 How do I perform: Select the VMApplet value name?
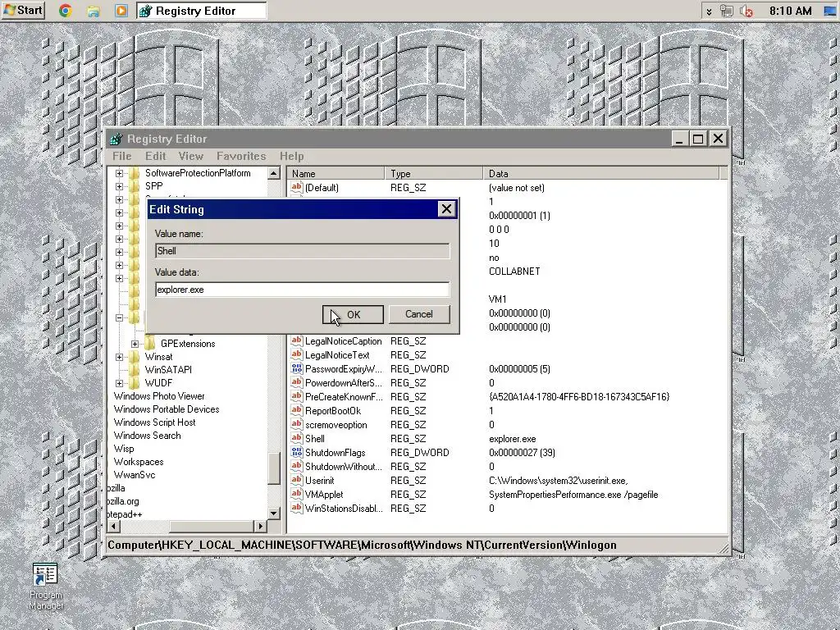tap(324, 495)
